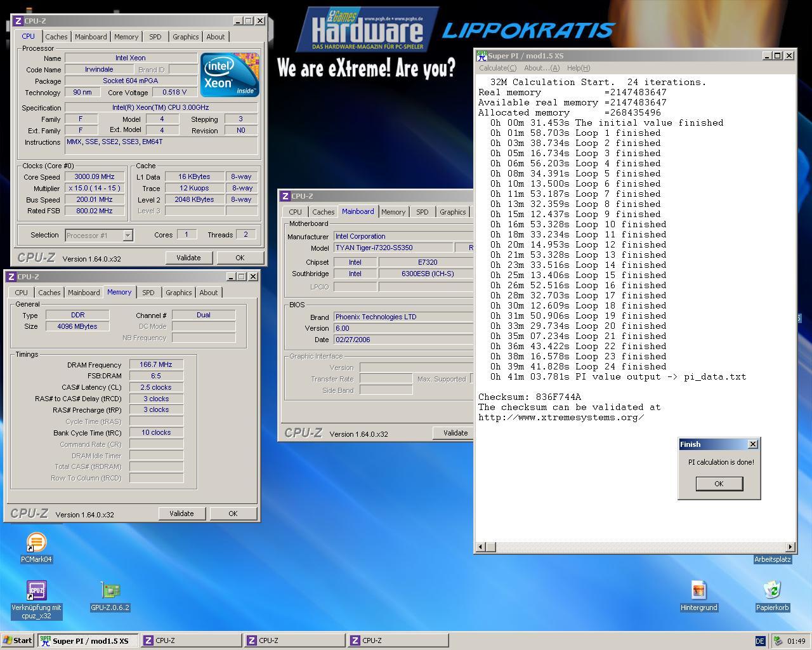The width and height of the screenshot is (812, 650).
Task: Click the Intel Xeon inside logo
Action: [x=229, y=75]
